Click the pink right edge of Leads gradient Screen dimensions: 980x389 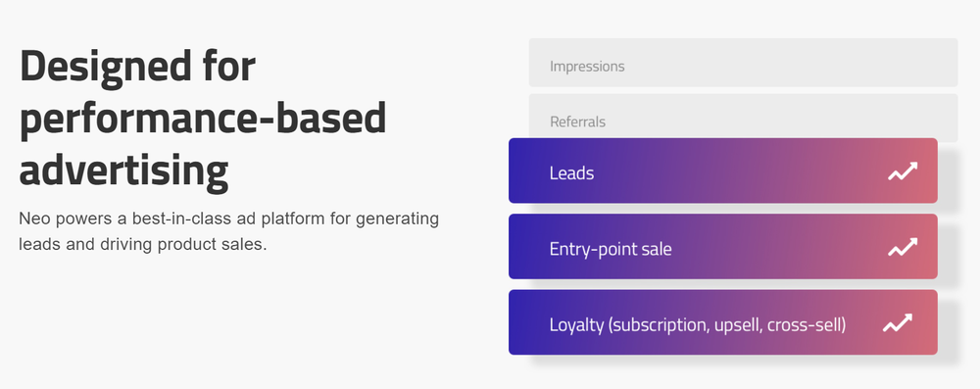coord(928,170)
